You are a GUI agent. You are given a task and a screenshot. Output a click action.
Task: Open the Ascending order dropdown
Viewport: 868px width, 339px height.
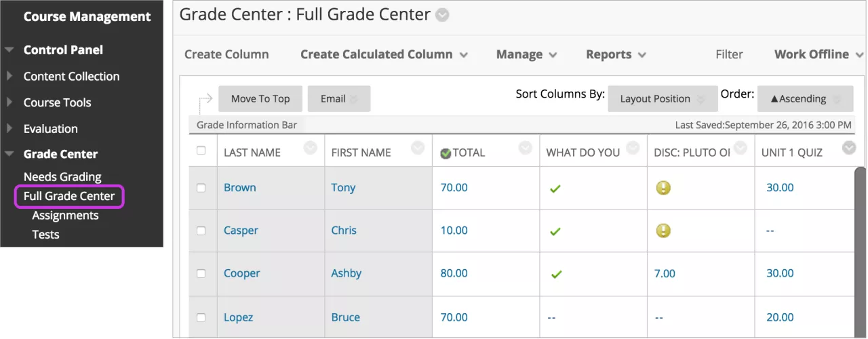pos(805,99)
